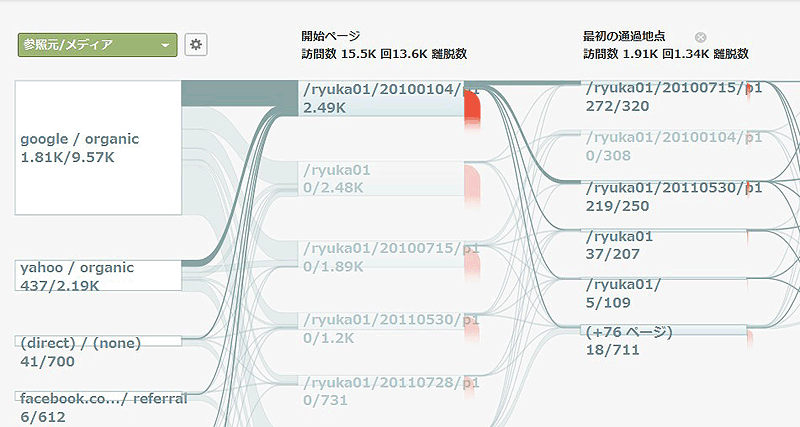Click the /ryuka01 start page node

pyautogui.click(x=382, y=177)
